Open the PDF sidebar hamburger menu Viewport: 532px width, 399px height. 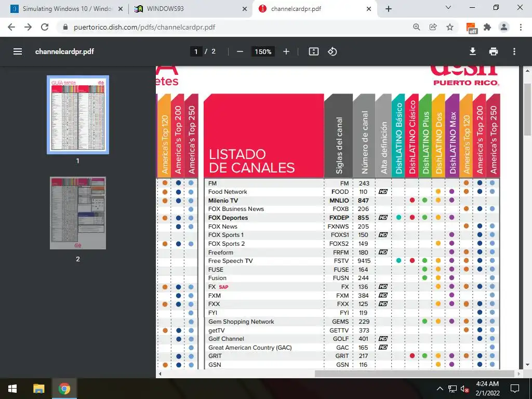(x=18, y=51)
